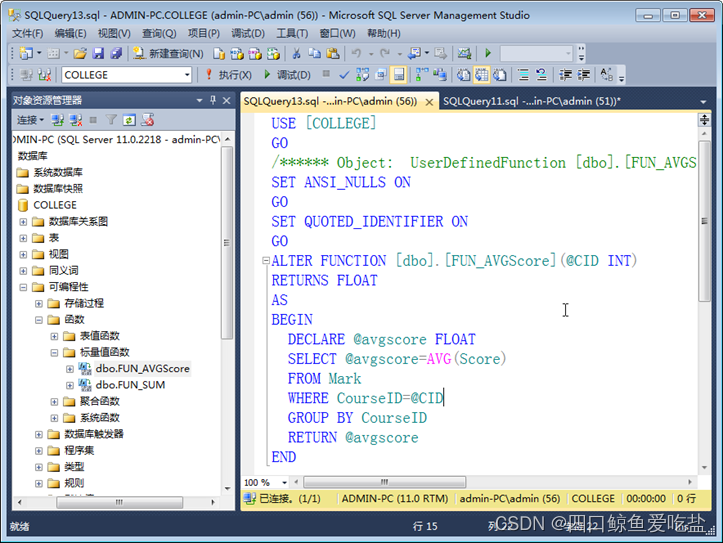Pin the Object Explorer panel

(x=213, y=100)
